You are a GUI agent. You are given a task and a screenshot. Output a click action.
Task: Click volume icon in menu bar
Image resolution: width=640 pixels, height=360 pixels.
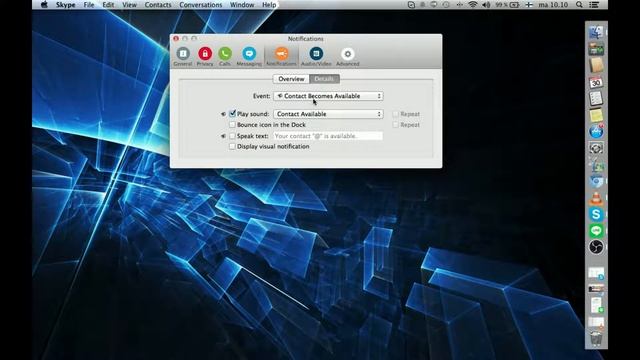[486, 5]
